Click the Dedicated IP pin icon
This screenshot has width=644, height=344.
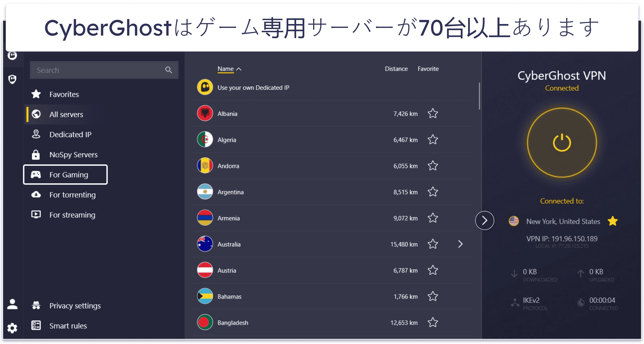tap(36, 134)
